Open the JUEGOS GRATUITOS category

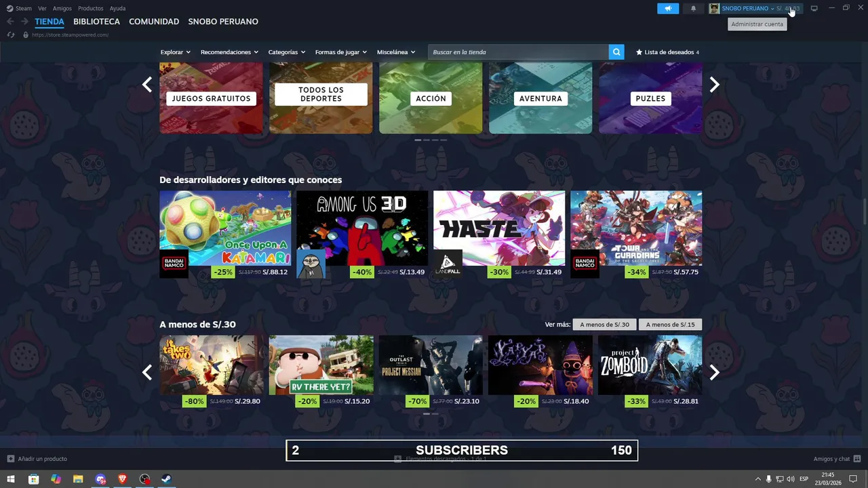pyautogui.click(x=211, y=98)
